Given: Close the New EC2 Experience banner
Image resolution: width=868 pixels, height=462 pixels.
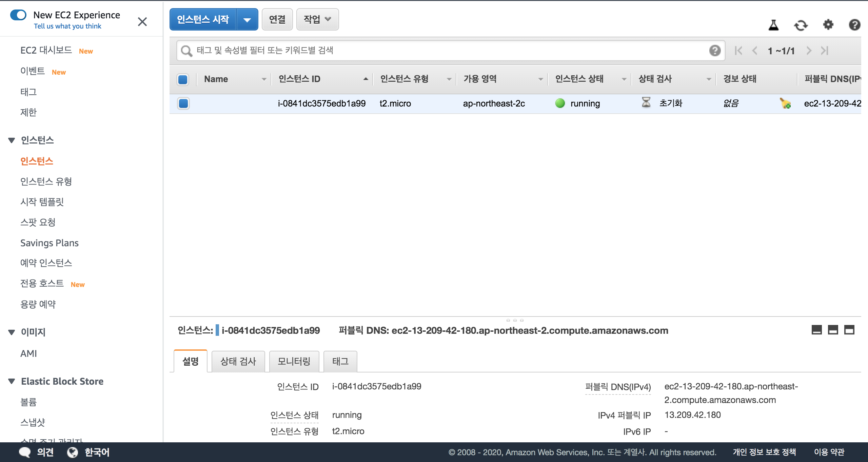Looking at the screenshot, I should pyautogui.click(x=142, y=22).
